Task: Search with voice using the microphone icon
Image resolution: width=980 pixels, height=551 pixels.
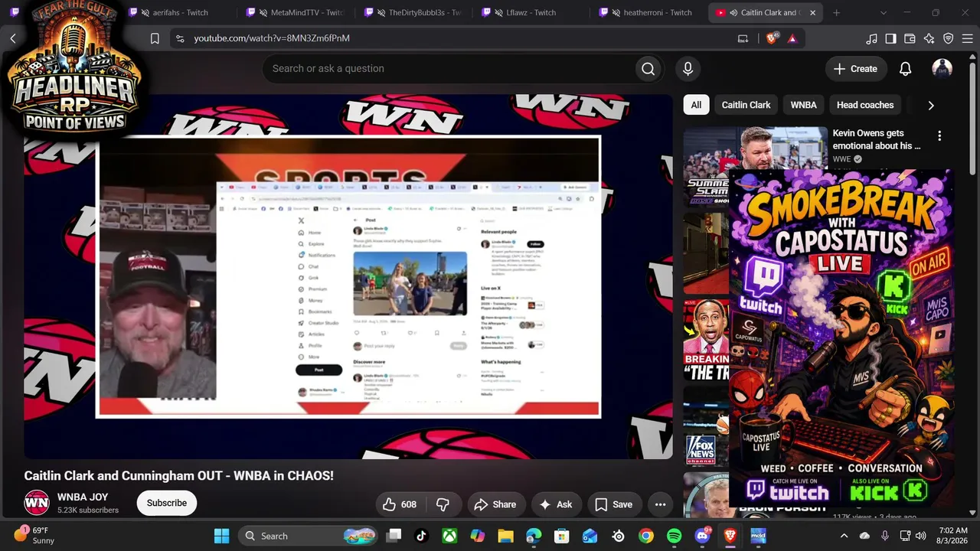Action: [x=688, y=69]
